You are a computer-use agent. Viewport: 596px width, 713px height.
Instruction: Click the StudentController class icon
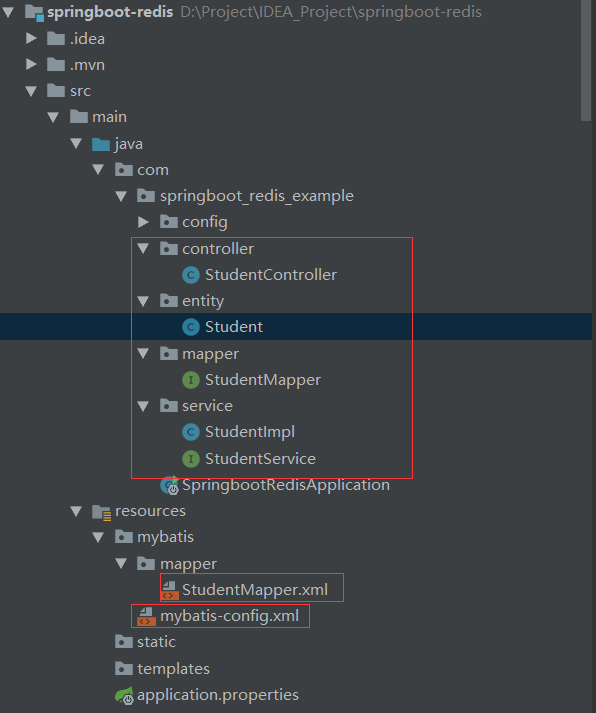pyautogui.click(x=191, y=275)
